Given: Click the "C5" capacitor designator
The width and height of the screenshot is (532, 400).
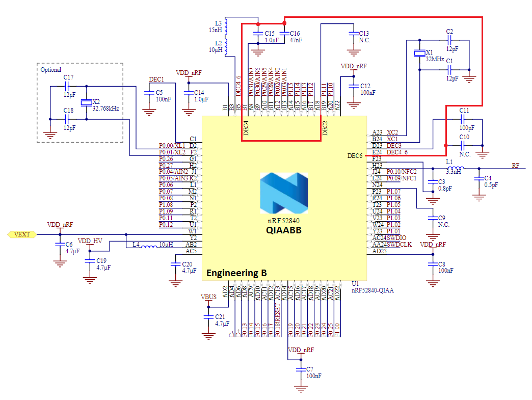Looking at the screenshot, I should click(x=159, y=92).
